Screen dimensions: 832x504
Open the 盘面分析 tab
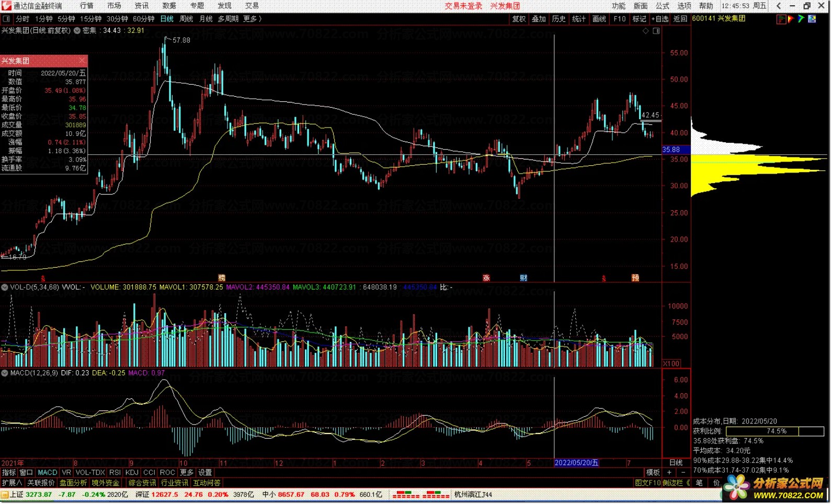point(73,483)
